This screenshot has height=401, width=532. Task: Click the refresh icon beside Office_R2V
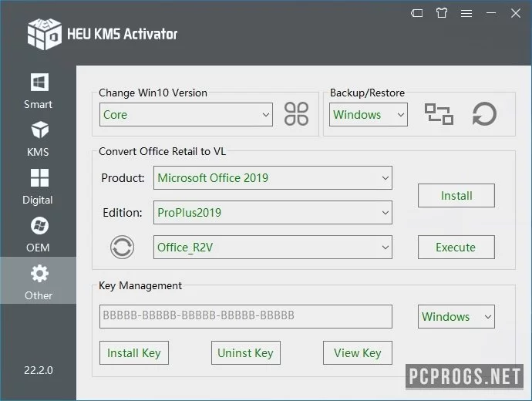tap(122, 248)
